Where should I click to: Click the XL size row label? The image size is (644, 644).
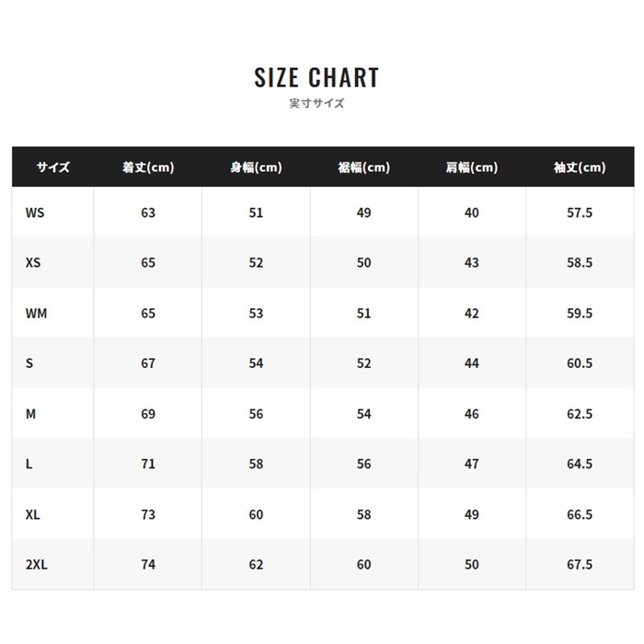click(33, 514)
